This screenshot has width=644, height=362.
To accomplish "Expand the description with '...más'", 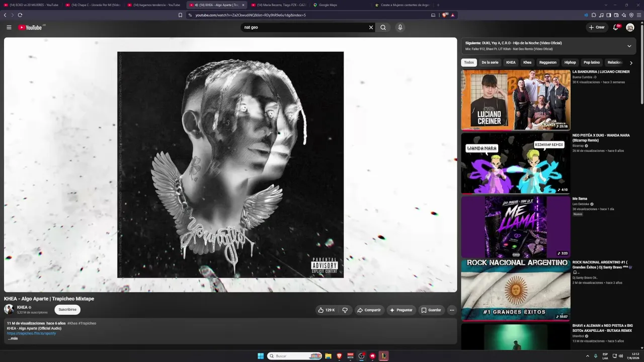I will point(13,338).
